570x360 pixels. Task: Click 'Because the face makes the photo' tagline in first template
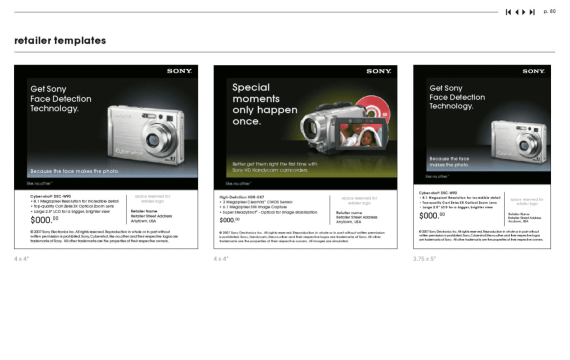tap(75, 171)
